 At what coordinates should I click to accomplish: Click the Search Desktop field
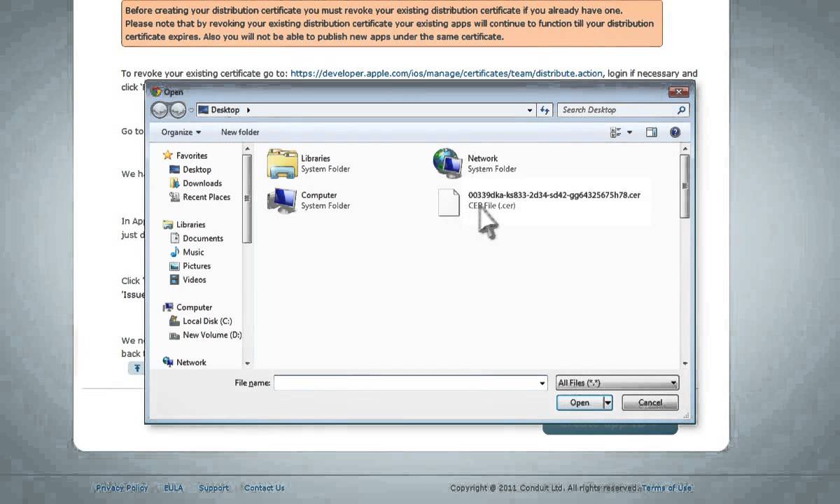[x=617, y=110]
